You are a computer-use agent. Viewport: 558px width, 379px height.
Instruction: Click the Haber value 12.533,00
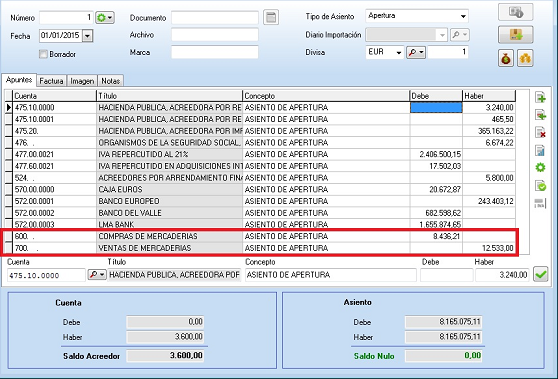[498, 248]
